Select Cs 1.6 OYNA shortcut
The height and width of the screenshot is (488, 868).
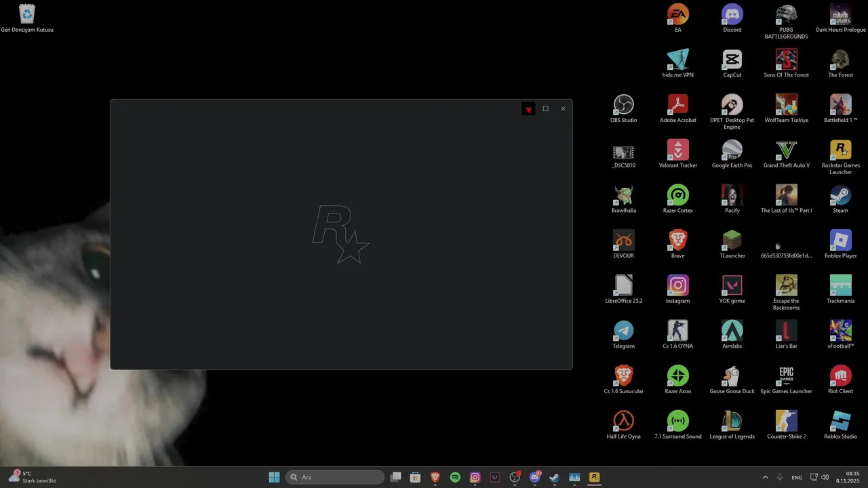678,335
